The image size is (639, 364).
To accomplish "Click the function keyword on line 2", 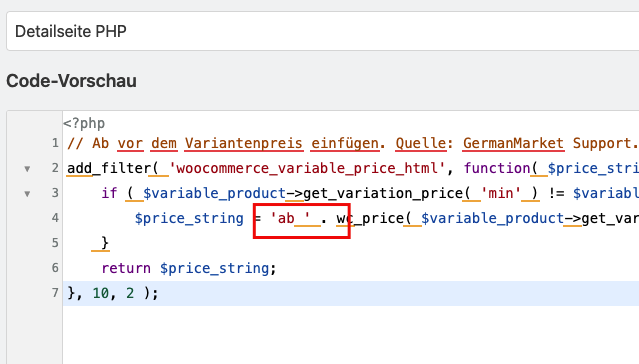I will (x=497, y=168).
